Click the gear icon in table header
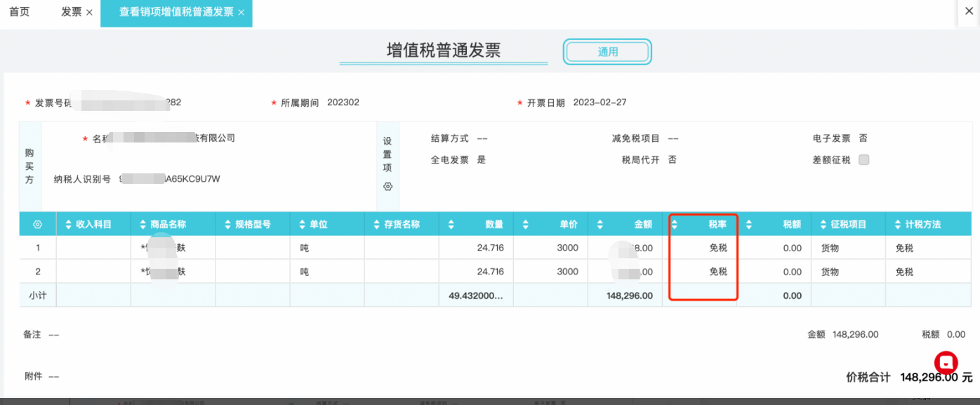The image size is (980, 405). click(38, 225)
